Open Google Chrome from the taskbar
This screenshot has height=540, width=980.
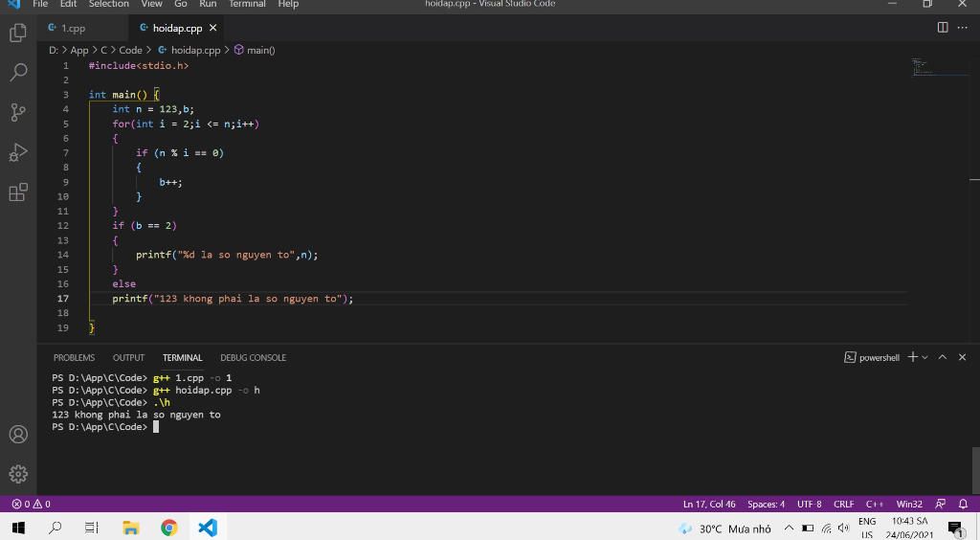(168, 528)
